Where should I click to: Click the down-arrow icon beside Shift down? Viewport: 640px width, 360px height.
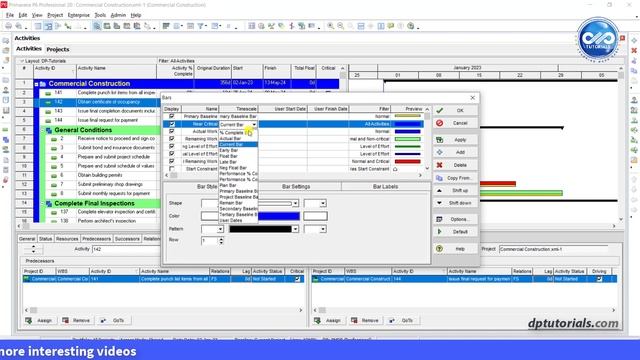click(440, 203)
